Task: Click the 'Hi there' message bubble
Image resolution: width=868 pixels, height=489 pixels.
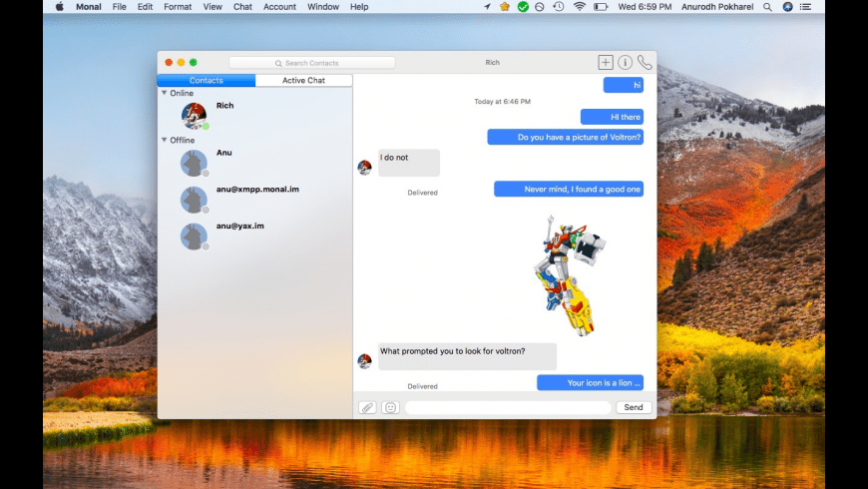Action: pyautogui.click(x=612, y=117)
